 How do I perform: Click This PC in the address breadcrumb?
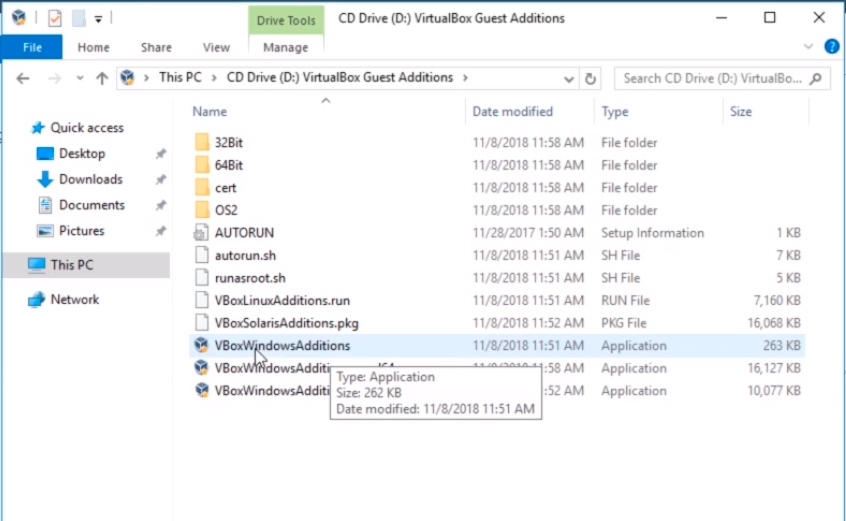180,78
